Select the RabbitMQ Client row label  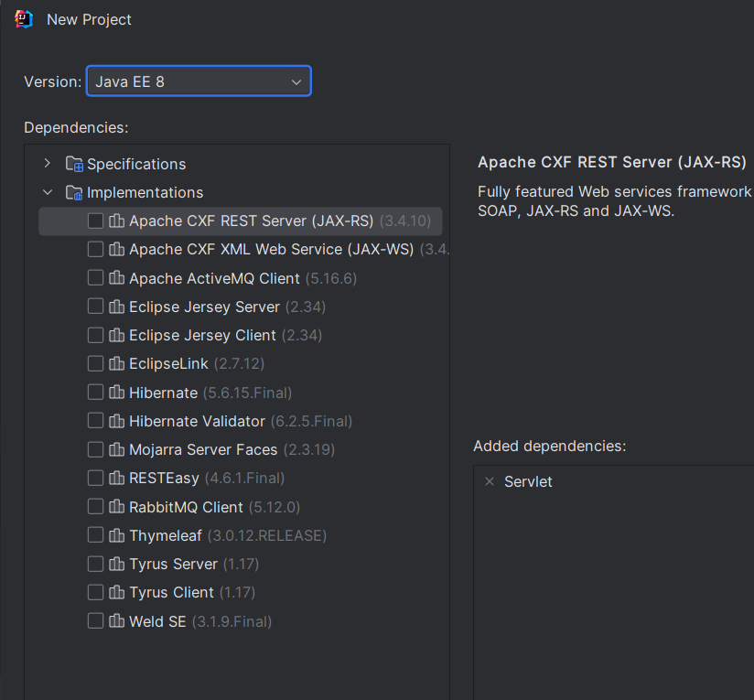point(186,507)
